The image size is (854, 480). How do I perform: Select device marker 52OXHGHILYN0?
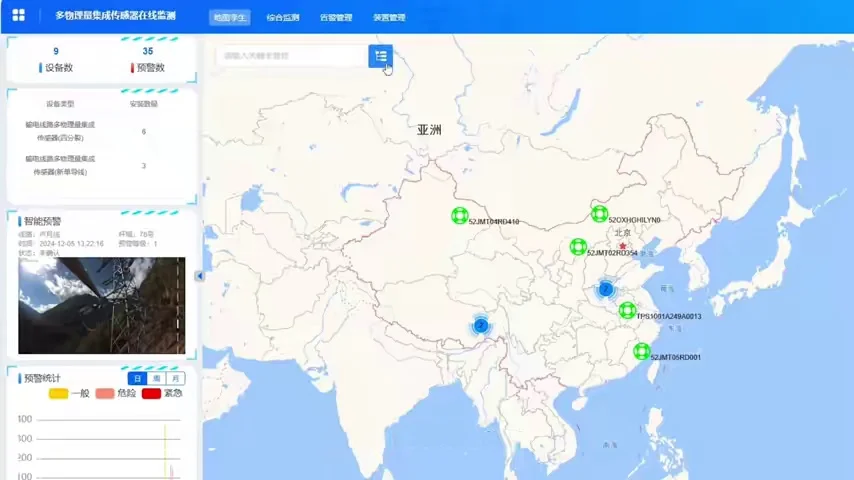[x=599, y=214]
